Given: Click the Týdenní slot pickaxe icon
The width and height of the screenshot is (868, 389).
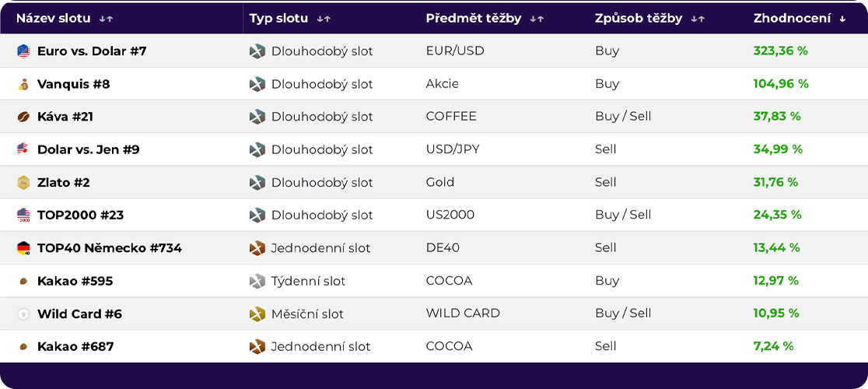Looking at the screenshot, I should click(257, 281).
